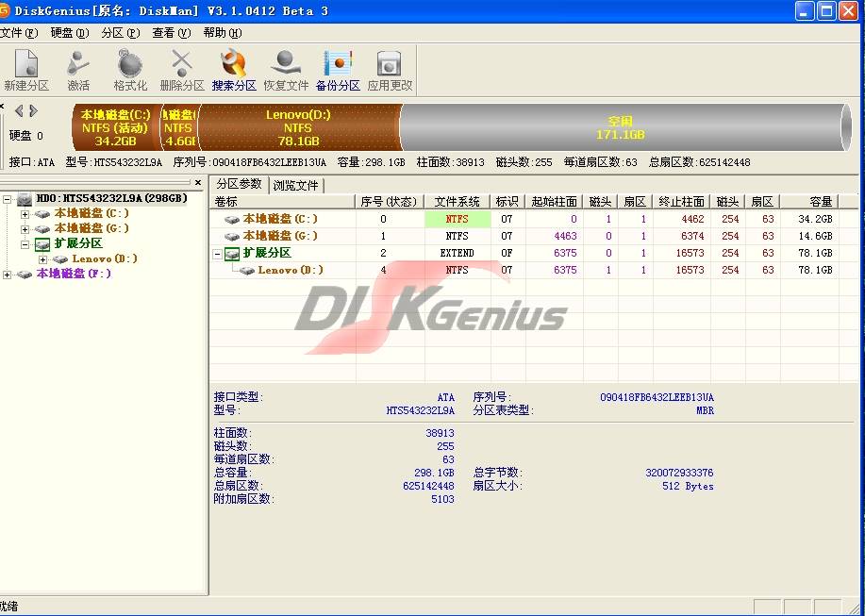Open the 分区(P) menu
865x616 pixels.
pyautogui.click(x=120, y=33)
